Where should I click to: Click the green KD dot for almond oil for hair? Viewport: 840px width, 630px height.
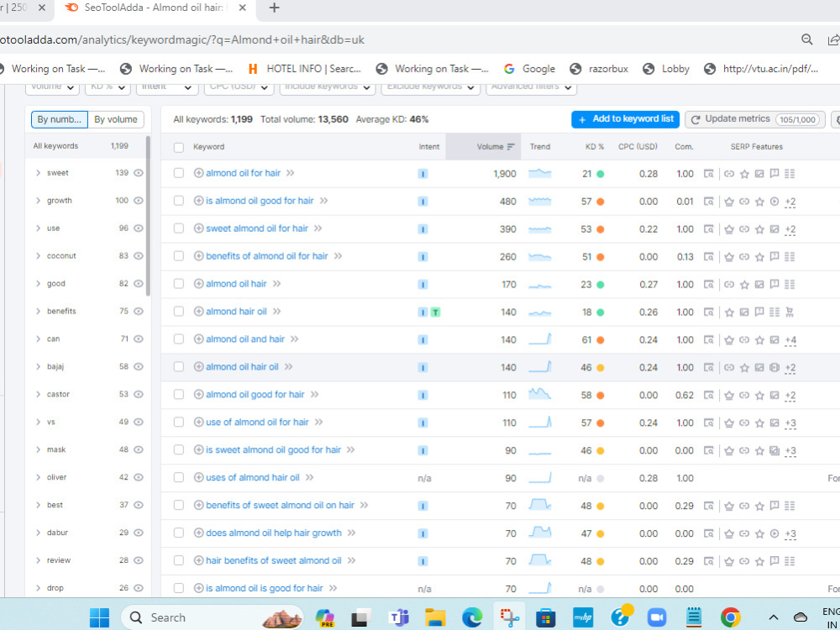pyautogui.click(x=601, y=174)
